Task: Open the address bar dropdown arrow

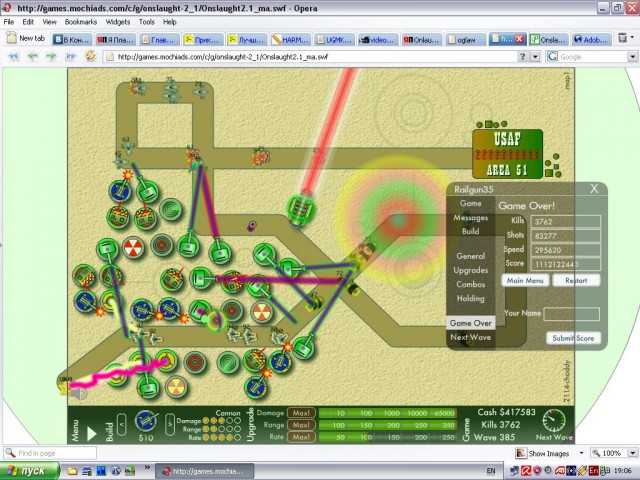Action: pos(535,56)
